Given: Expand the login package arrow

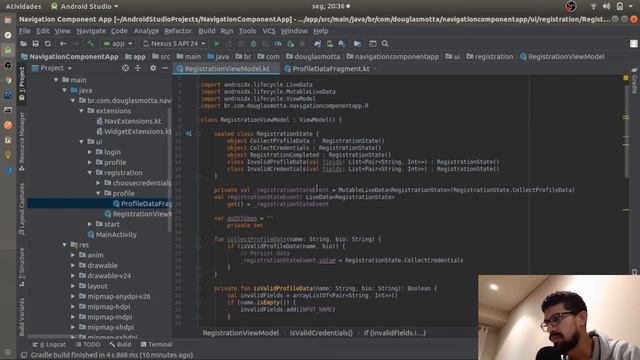Looking at the screenshot, I should [90, 152].
